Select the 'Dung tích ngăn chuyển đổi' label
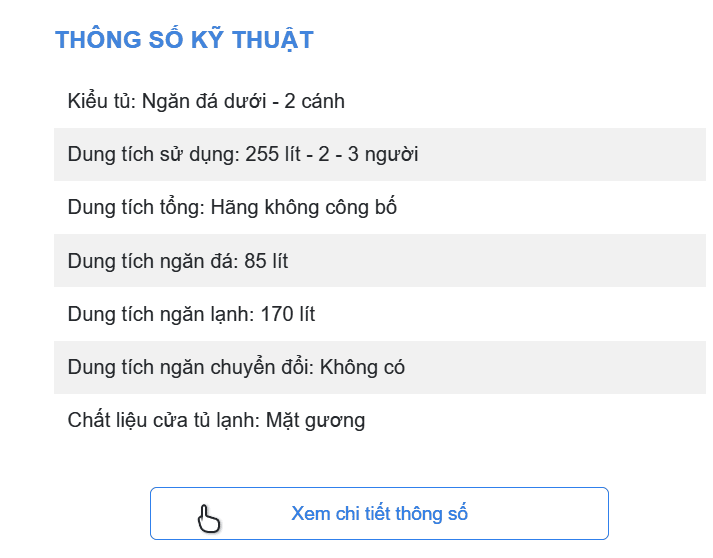This screenshot has height=558, width=713. pos(188,367)
